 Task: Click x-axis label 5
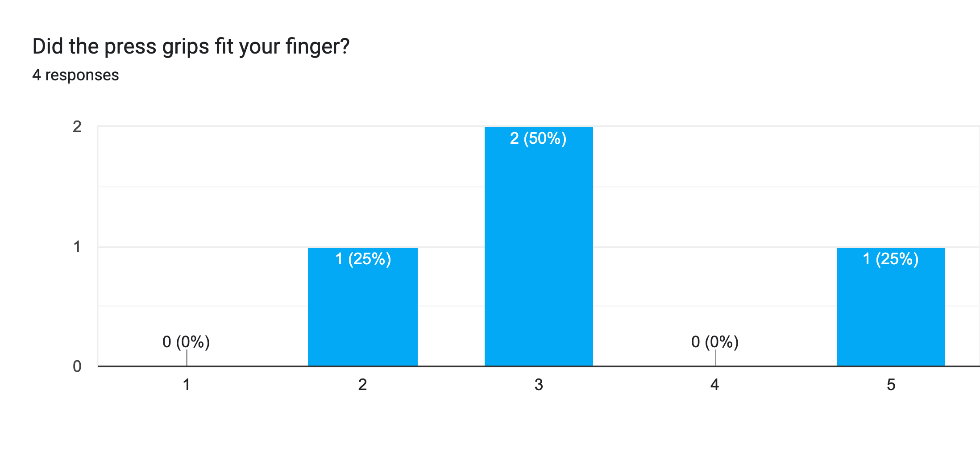(x=891, y=385)
